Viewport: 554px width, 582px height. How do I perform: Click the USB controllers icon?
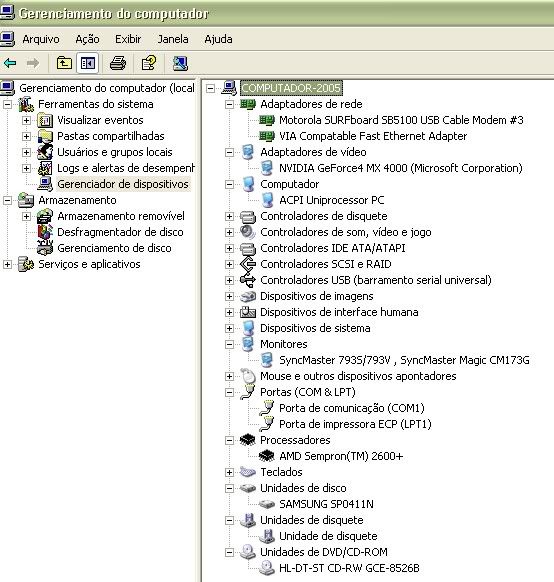tap(248, 280)
